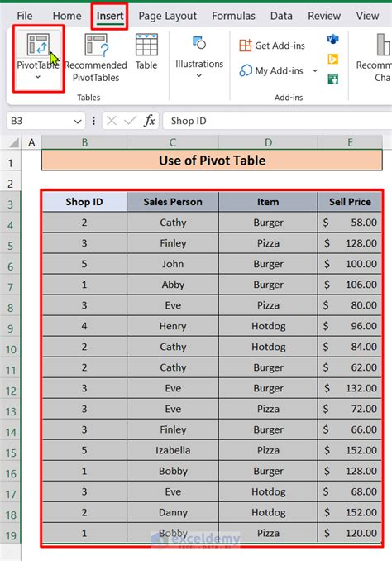This screenshot has height=561, width=392.
Task: Click the Bing Maps add-in icon
Action: (x=333, y=59)
